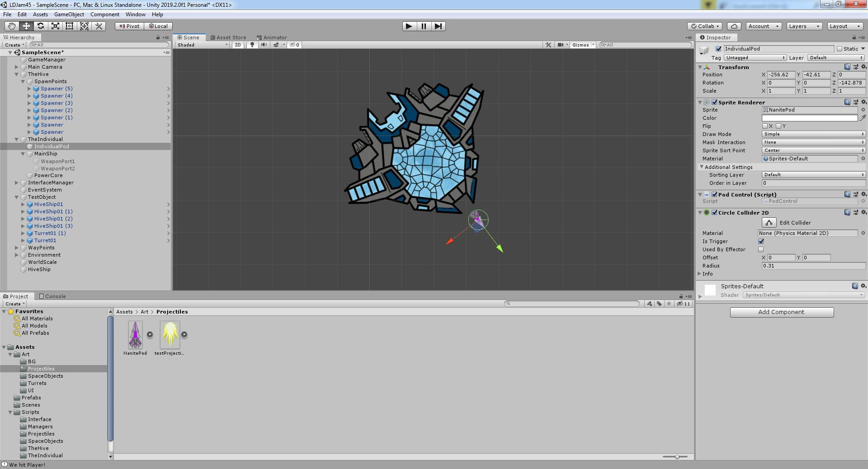The image size is (868, 469).
Task: Toggle scene lighting bulb icon
Action: pyautogui.click(x=252, y=45)
